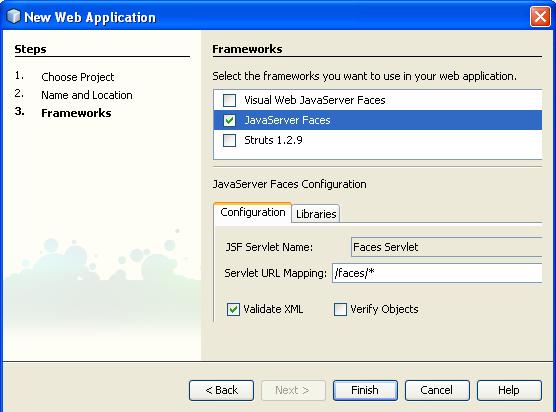Click the Finish button
556x412 pixels.
click(365, 390)
